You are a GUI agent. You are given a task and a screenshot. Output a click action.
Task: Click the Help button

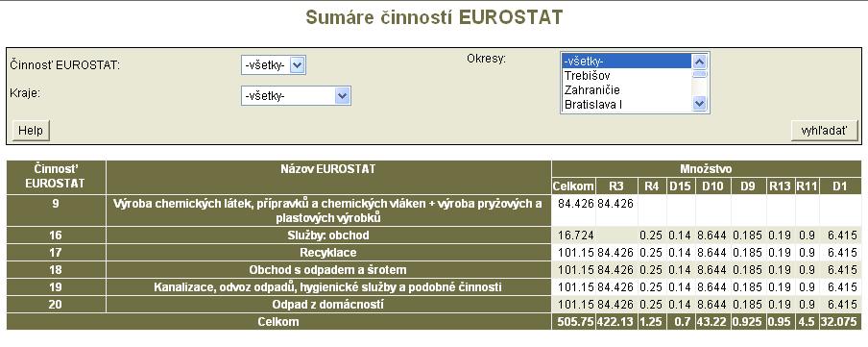(31, 131)
